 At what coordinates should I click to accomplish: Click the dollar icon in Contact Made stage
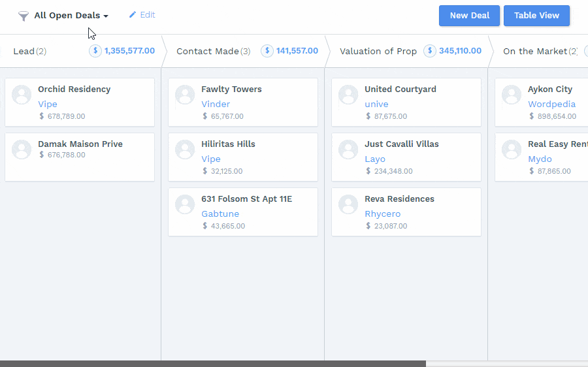pyautogui.click(x=267, y=51)
